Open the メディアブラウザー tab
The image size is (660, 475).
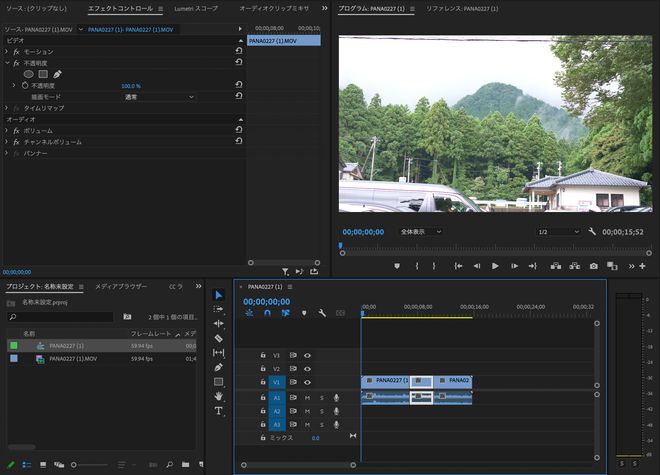point(121,286)
